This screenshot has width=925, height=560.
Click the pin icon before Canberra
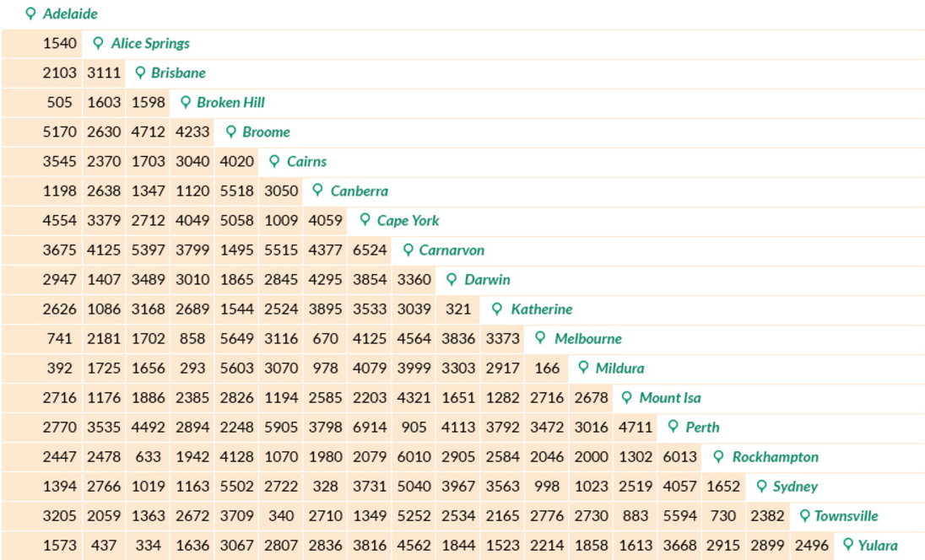click(x=318, y=191)
